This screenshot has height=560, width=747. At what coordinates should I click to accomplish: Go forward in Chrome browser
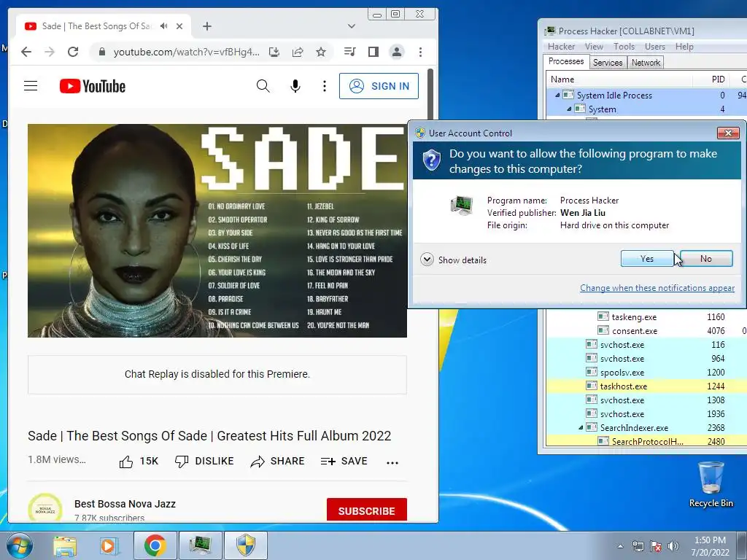point(50,52)
